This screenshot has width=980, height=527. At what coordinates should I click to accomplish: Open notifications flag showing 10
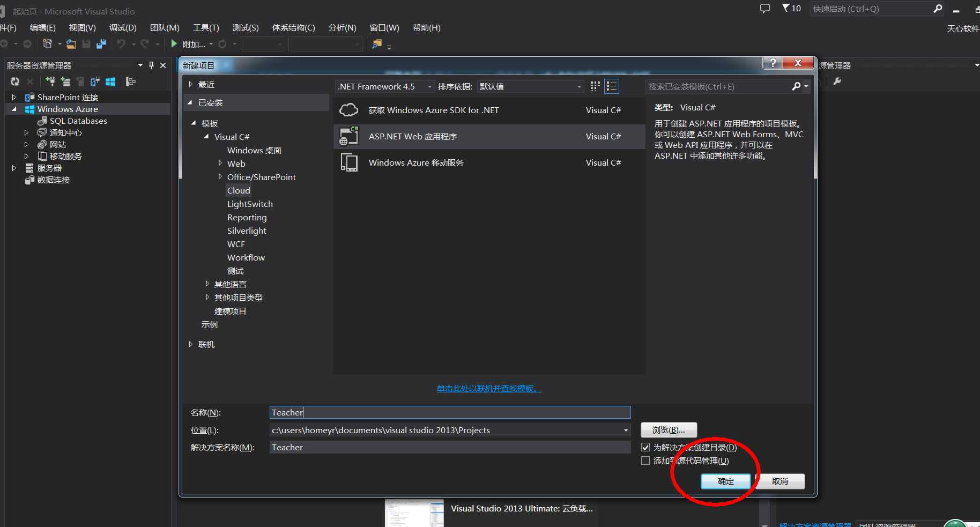coord(791,9)
